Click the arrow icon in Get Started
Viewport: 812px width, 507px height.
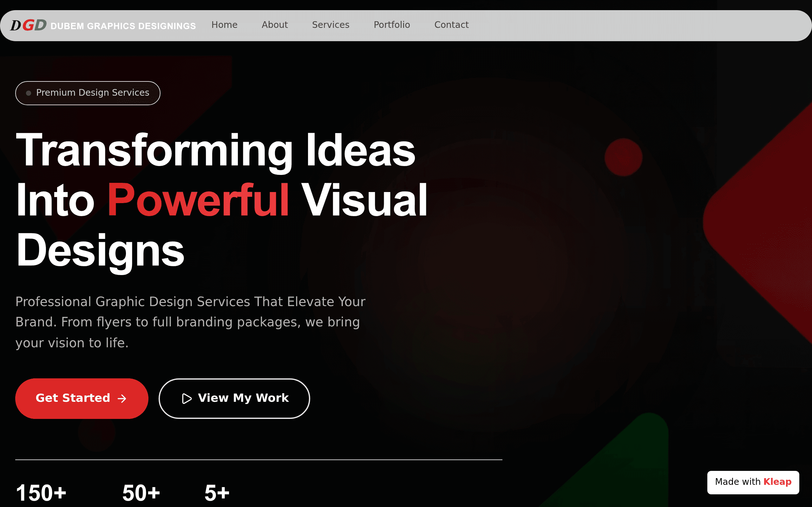(122, 398)
